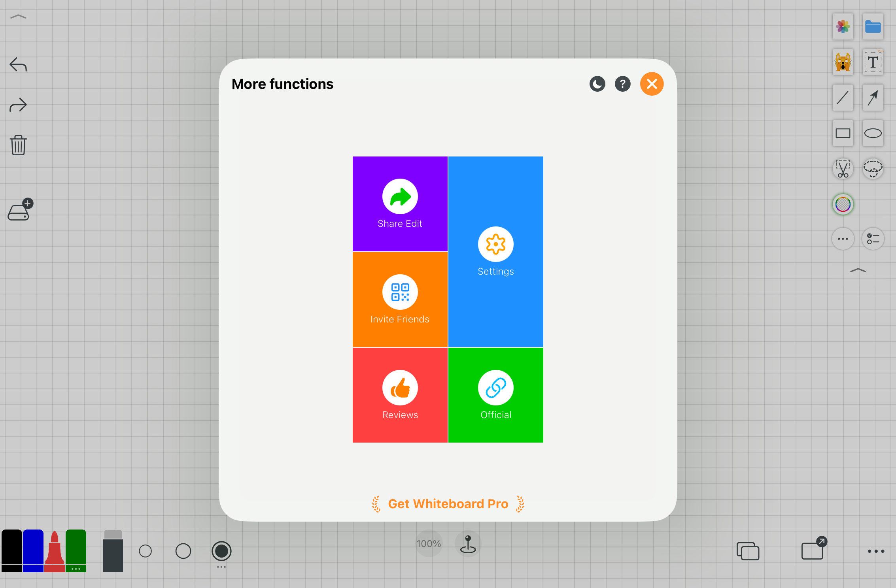
Task: Open the photos import icon
Action: 843,27
